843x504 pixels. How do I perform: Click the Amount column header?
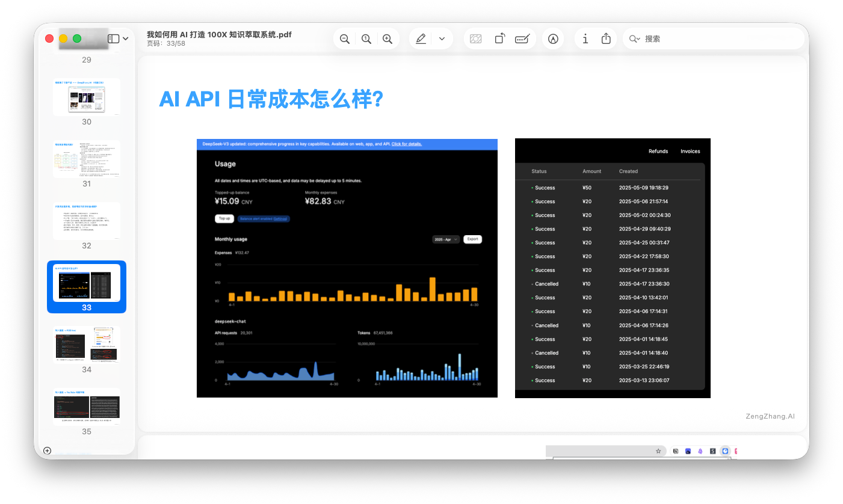(x=592, y=171)
